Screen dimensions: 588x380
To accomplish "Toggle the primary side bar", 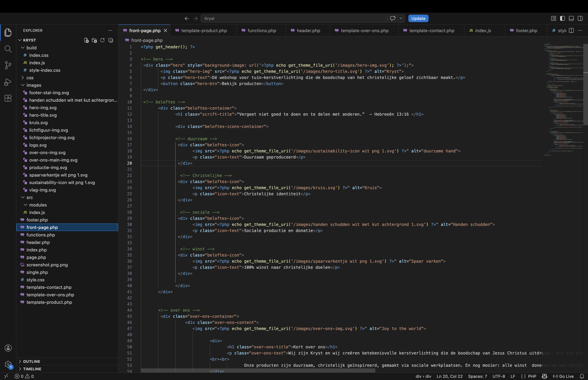I will (x=562, y=19).
